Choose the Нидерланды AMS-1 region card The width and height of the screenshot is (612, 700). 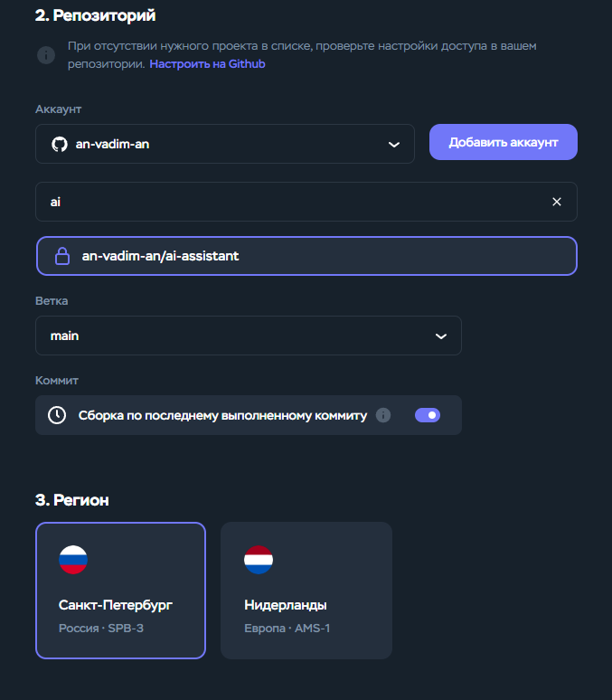tap(306, 591)
